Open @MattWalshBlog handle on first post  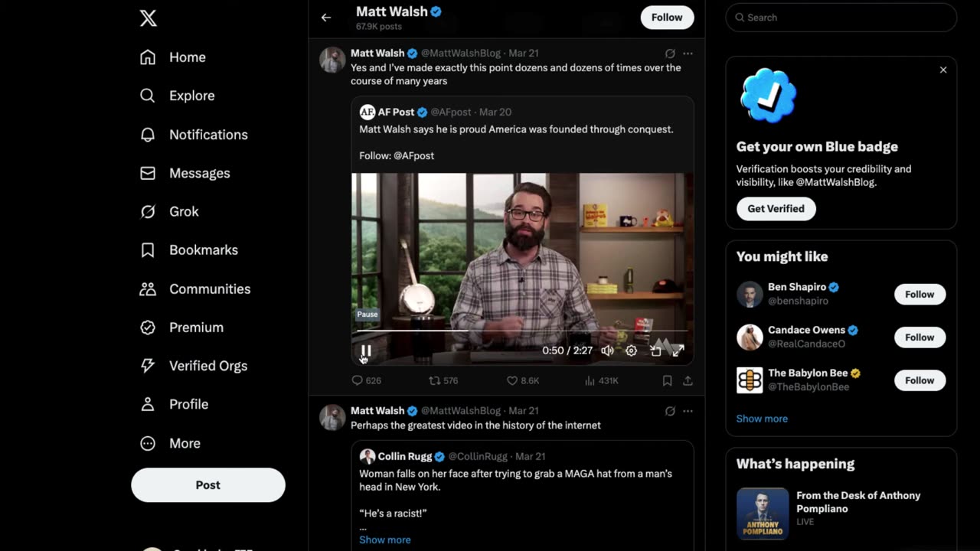(461, 53)
